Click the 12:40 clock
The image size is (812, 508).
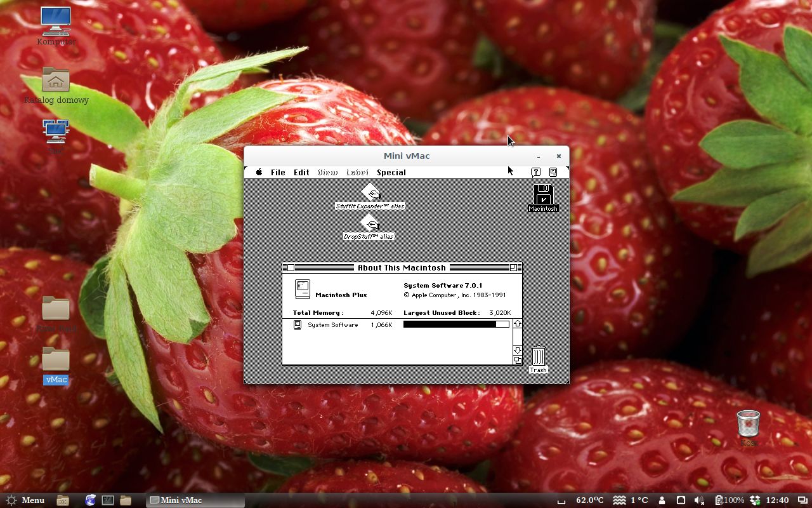tap(777, 500)
